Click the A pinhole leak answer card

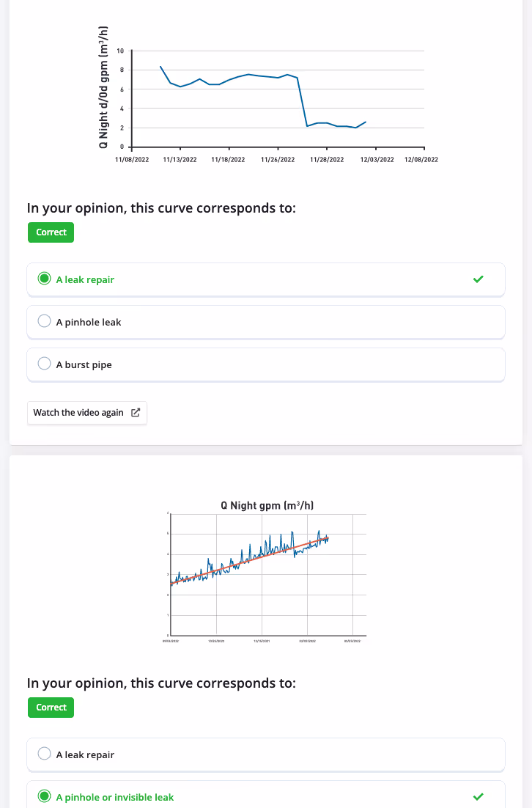tap(265, 322)
